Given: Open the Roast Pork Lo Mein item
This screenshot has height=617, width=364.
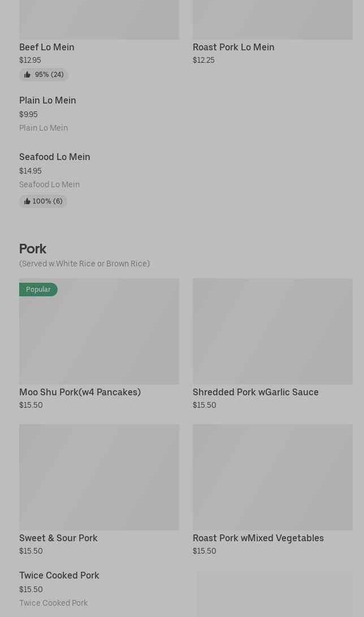Looking at the screenshot, I should (233, 47).
